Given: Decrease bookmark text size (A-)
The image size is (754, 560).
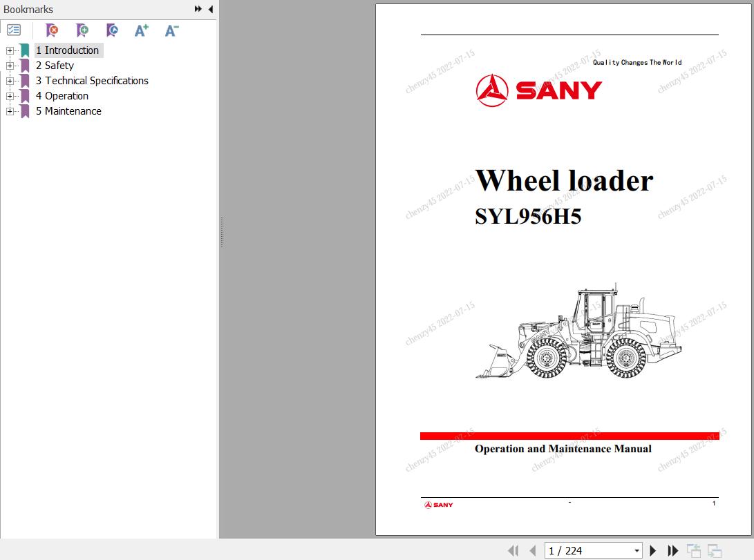Looking at the screenshot, I should (x=171, y=30).
